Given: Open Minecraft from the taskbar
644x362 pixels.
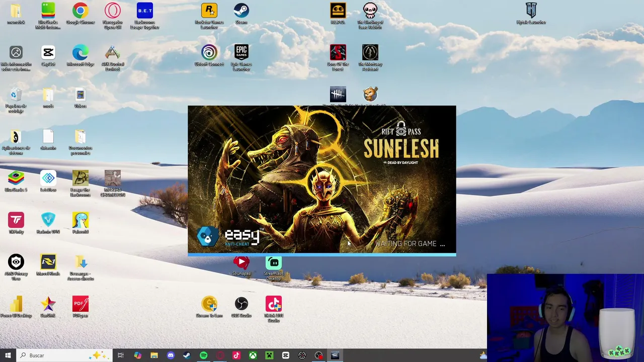Looking at the screenshot, I should 269,355.
